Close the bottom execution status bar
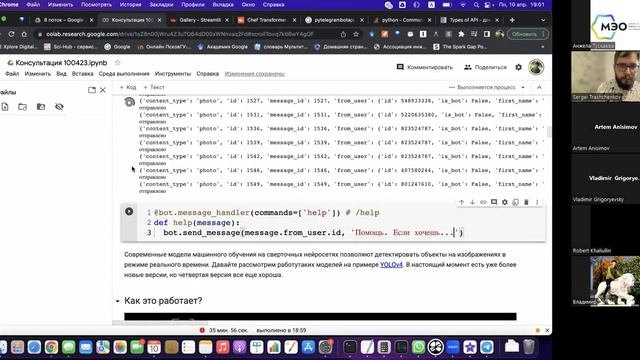 click(x=547, y=330)
